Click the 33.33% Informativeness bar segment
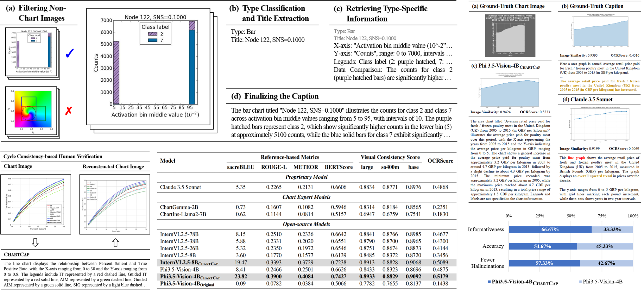Viewport: 644px width, 290px height. tap(612, 229)
